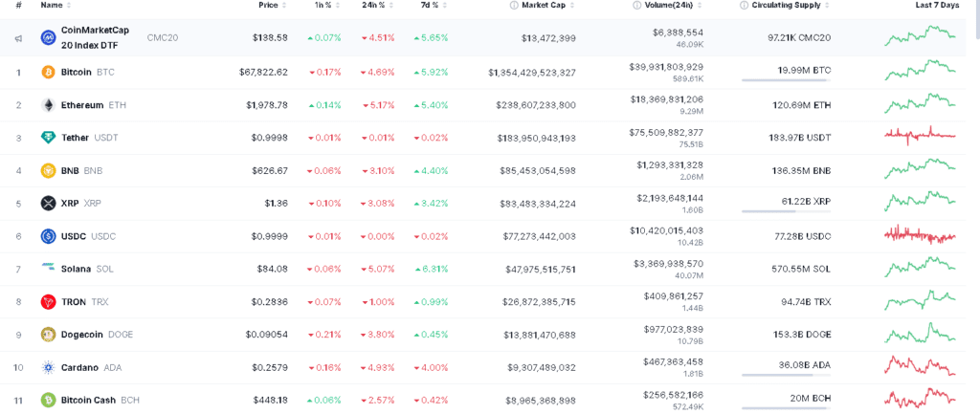Click Bitcoin circulating supply progress bar
Screen dimensions: 980x414
click(787, 80)
